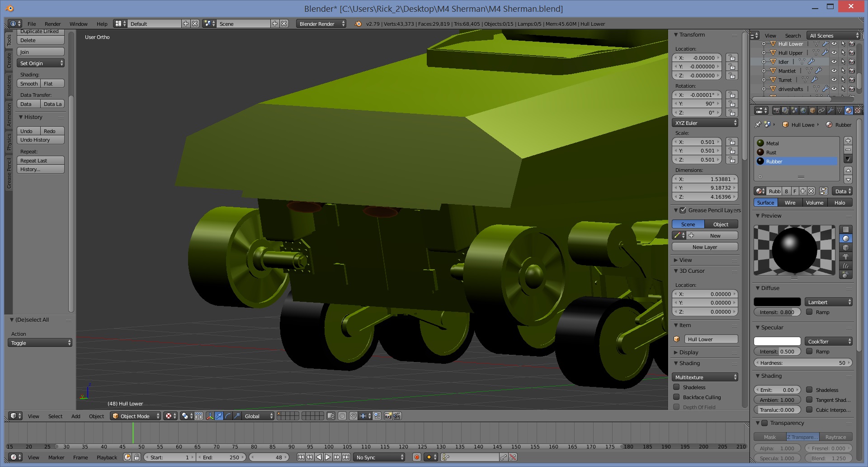Viewport: 868px width, 467px height.
Task: Add a new material slot with plus icon
Action: coord(848,141)
